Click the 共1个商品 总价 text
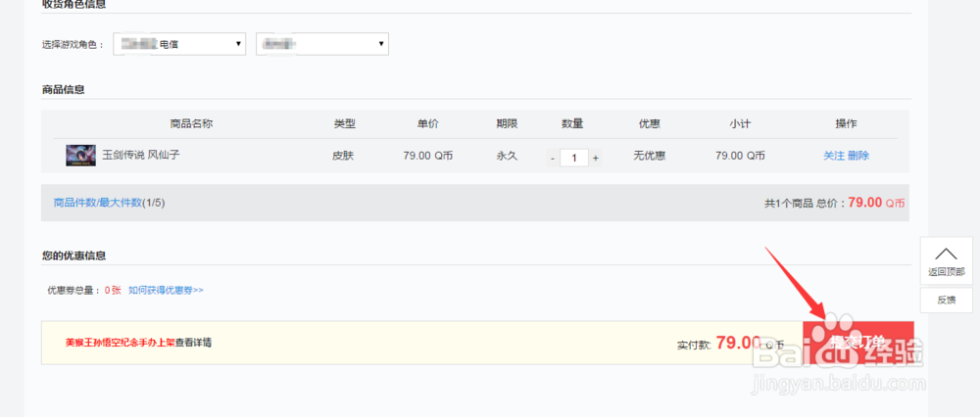Image resolution: width=980 pixels, height=417 pixels. point(805,203)
